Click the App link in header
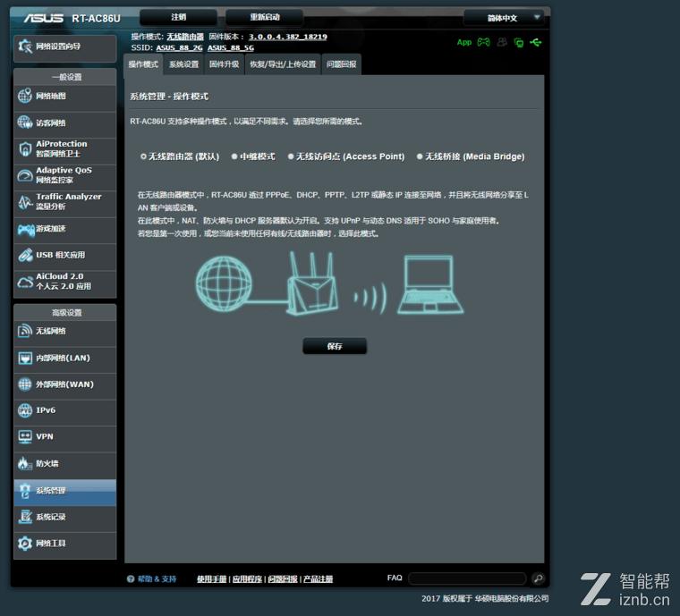The width and height of the screenshot is (680, 616). click(464, 42)
